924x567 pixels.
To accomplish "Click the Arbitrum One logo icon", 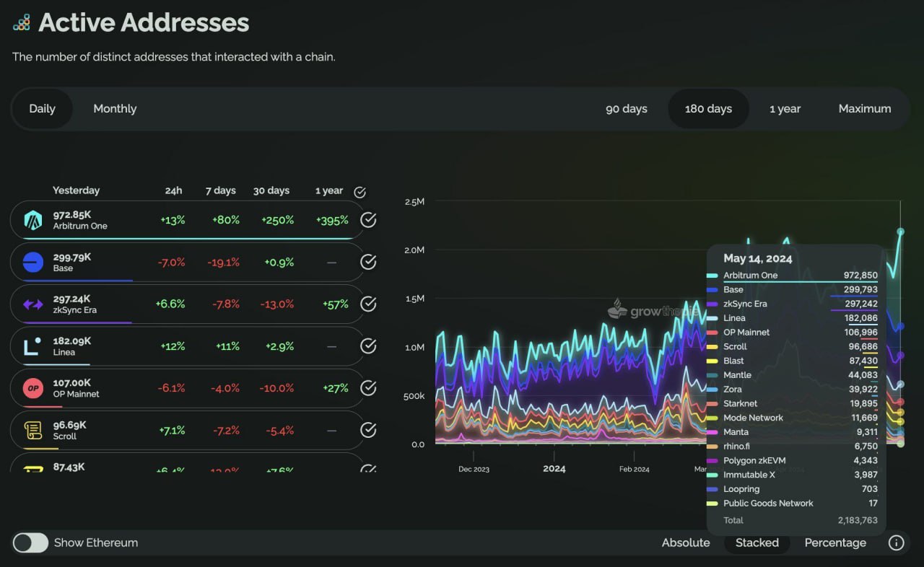I will [33, 220].
